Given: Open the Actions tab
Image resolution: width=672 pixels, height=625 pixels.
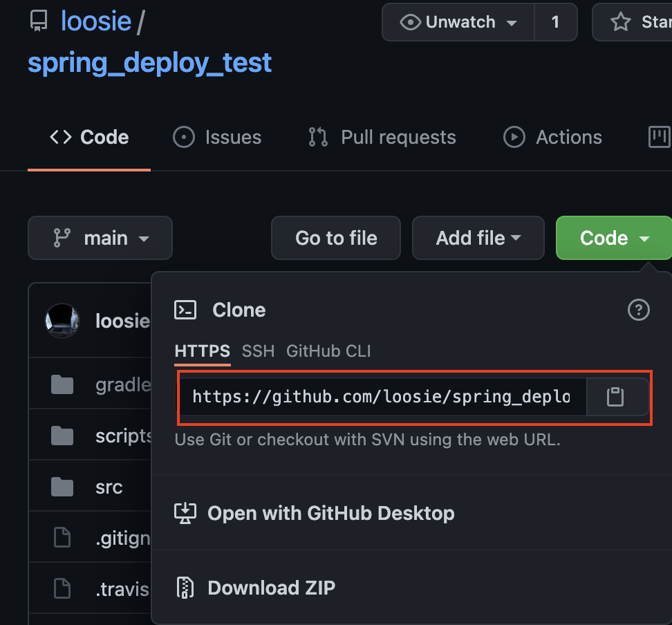Looking at the screenshot, I should (x=552, y=138).
